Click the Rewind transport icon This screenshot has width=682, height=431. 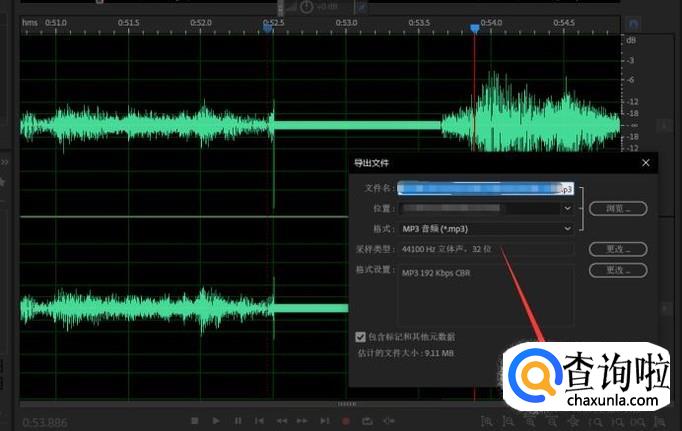[x=283, y=421]
